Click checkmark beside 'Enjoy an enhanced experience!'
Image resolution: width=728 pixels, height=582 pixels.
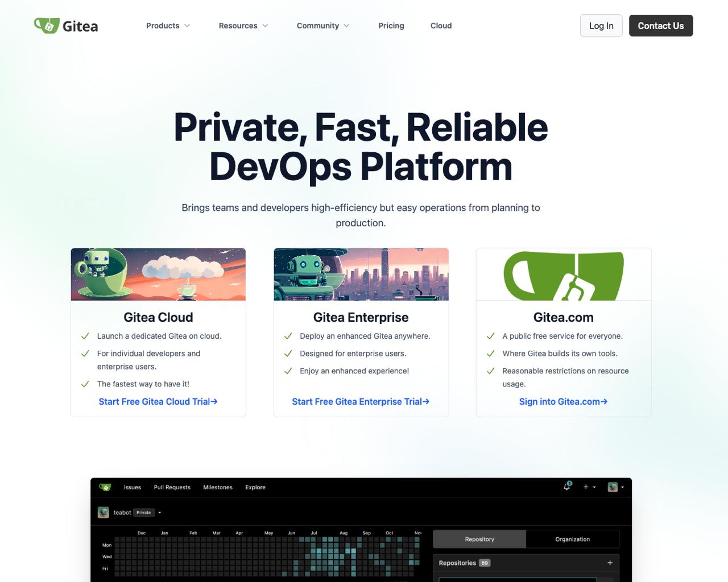click(x=288, y=371)
